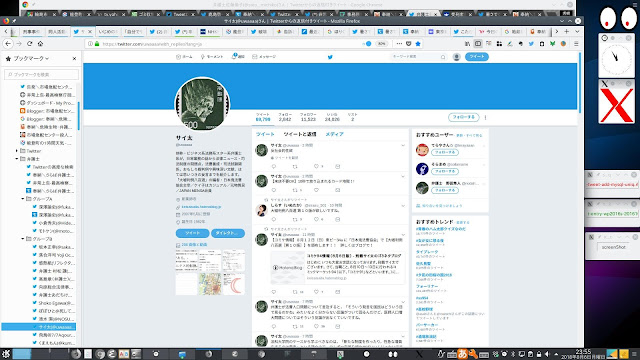Reload the current Twitter page
Viewport: 640px width, 360px height.
pyautogui.click(x=29, y=44)
